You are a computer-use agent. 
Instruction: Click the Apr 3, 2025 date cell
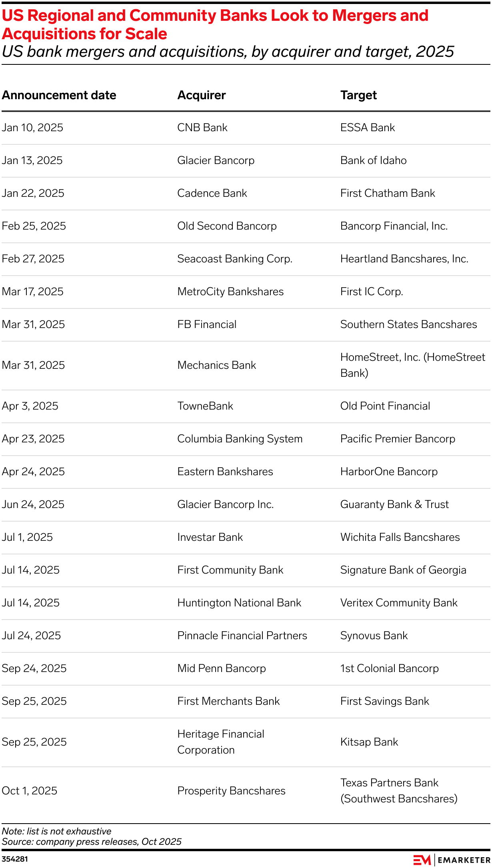(x=30, y=406)
